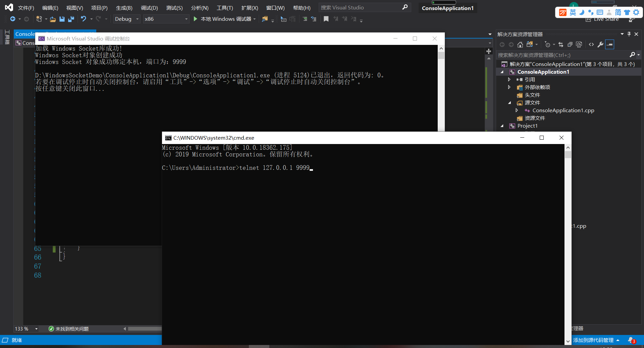
Task: Click the Home icon in Solution Explorer
Action: (x=520, y=45)
